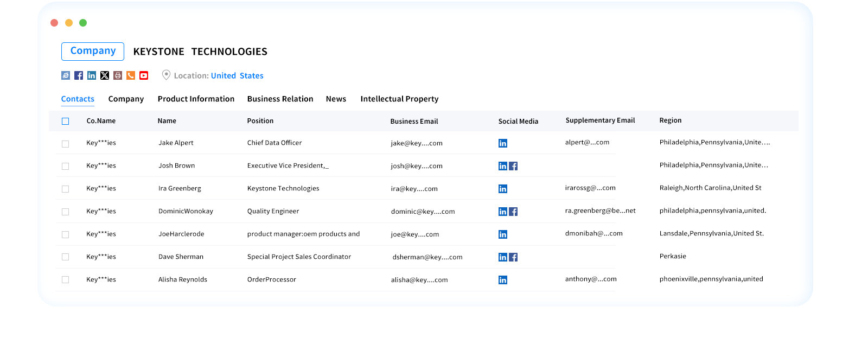Click the email dsherman@key....com

pos(427,258)
